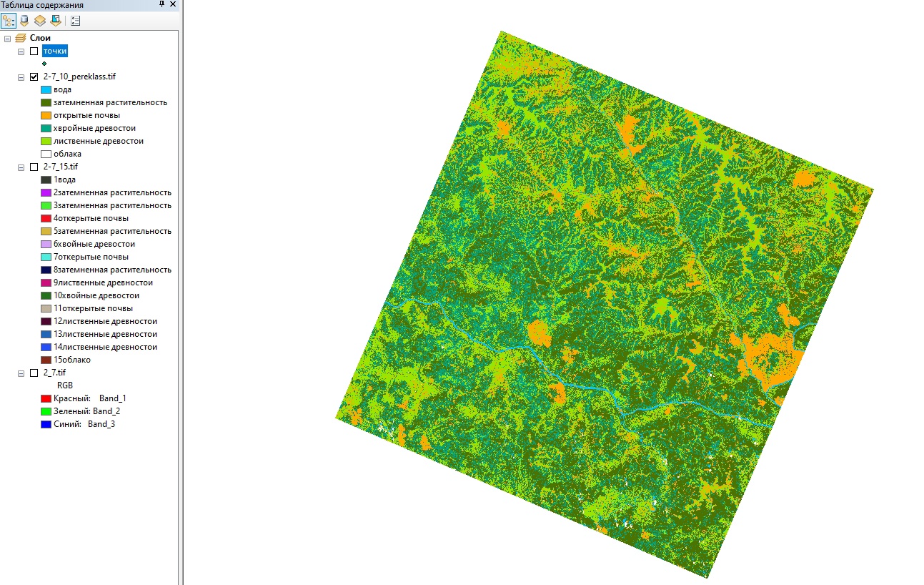Turn on the 2-7_15.tif layer checkbox

[34, 167]
